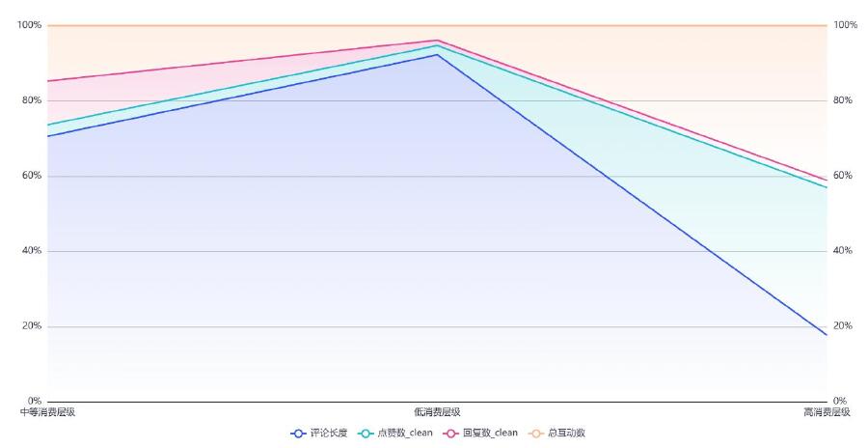Click the right axis 0% label

pyautogui.click(x=840, y=402)
